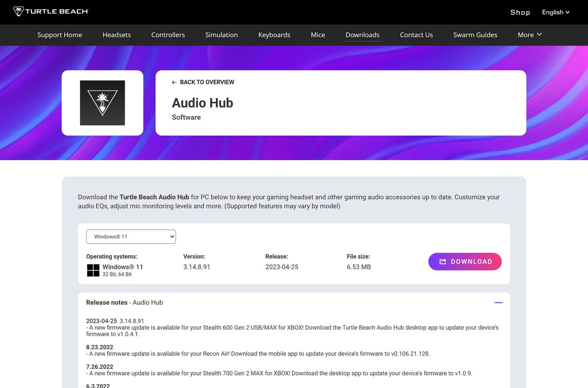Image resolution: width=588 pixels, height=388 pixels.
Task: Open the Mice menu item
Action: (x=318, y=35)
